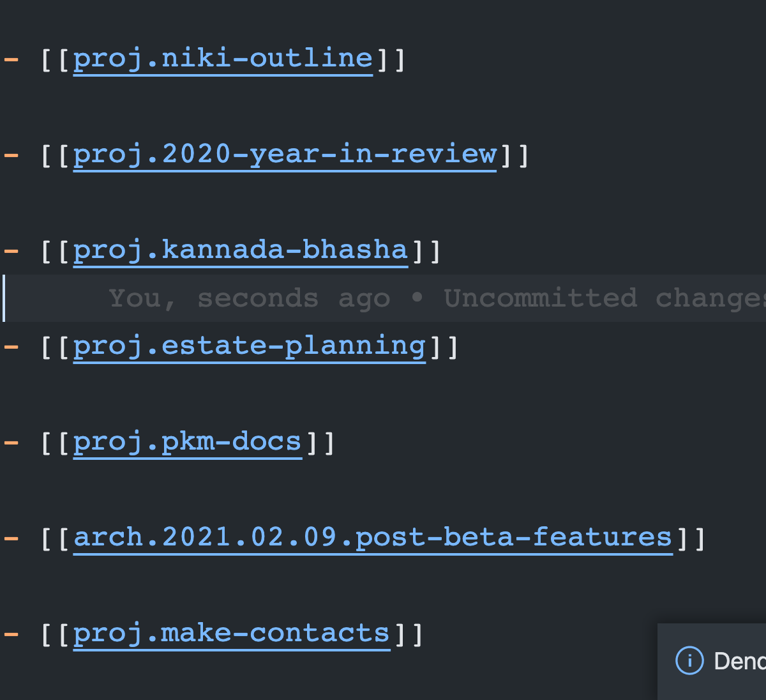Open the proj.estate-planning wiki link
The height and width of the screenshot is (700, 766).
249,345
